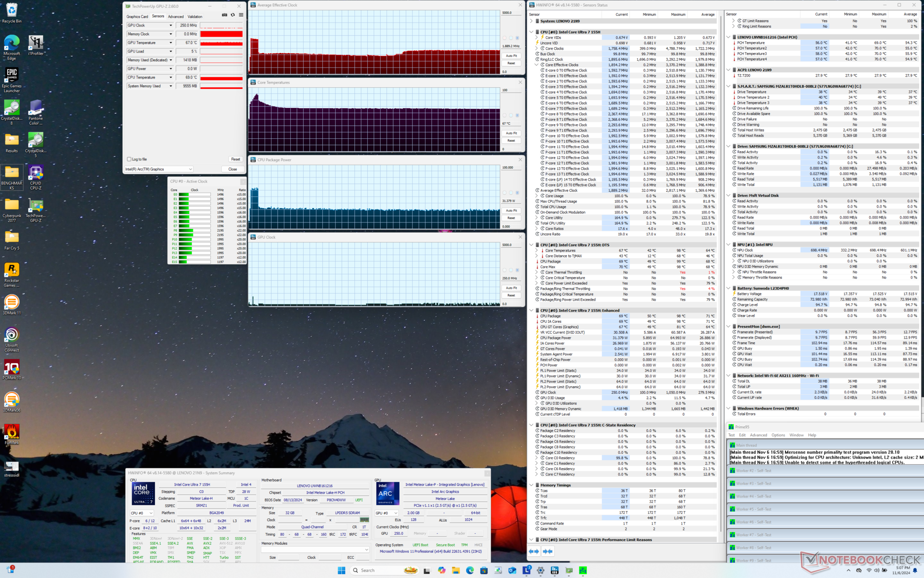Open the Prime95 Options menu

tap(778, 435)
